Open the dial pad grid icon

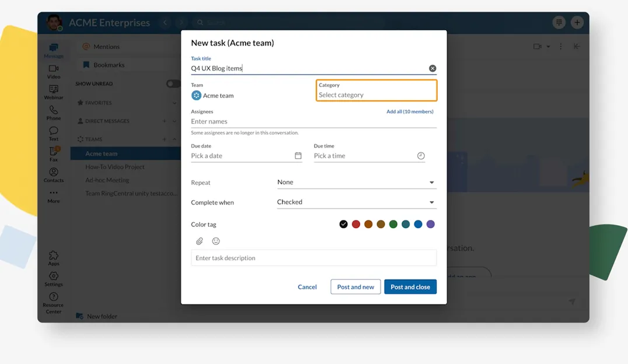point(559,23)
